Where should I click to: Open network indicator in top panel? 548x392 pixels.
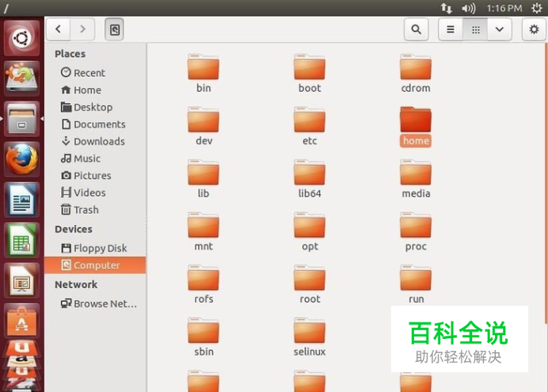(446, 8)
